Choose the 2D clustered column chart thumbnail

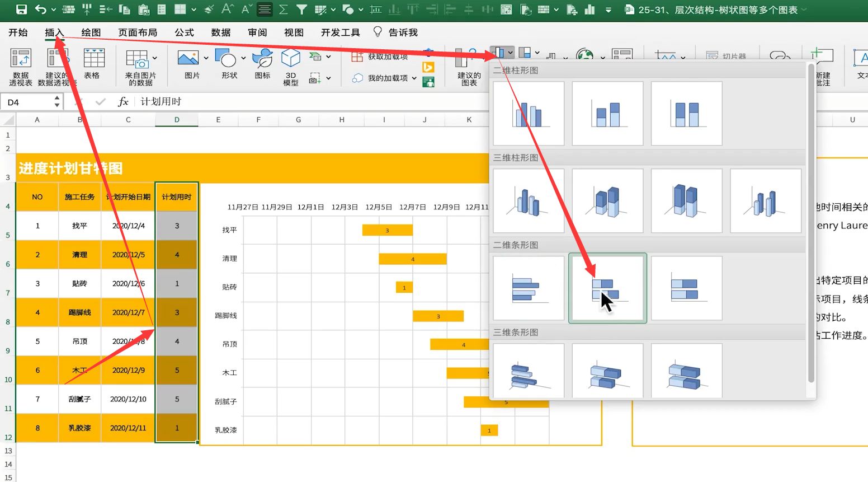click(529, 114)
